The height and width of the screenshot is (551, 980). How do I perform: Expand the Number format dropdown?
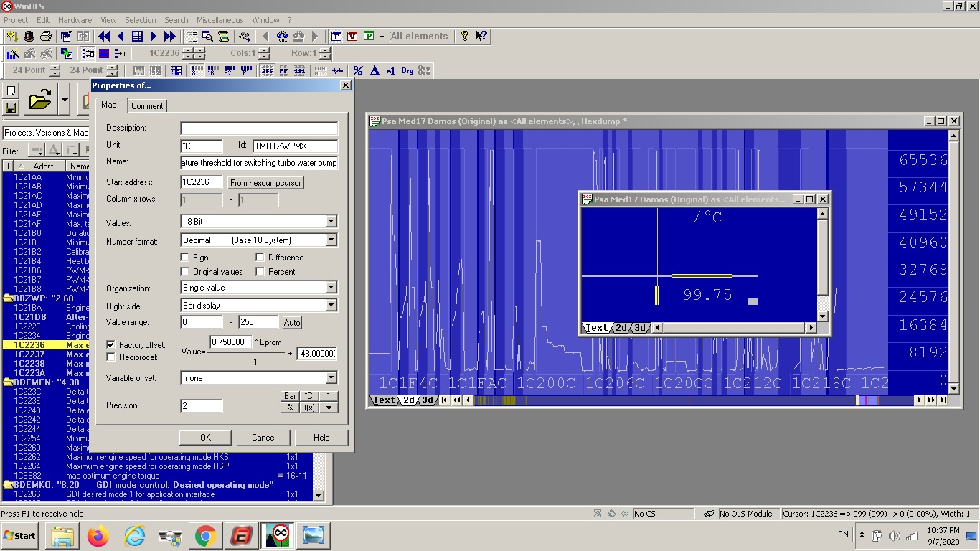click(x=331, y=240)
